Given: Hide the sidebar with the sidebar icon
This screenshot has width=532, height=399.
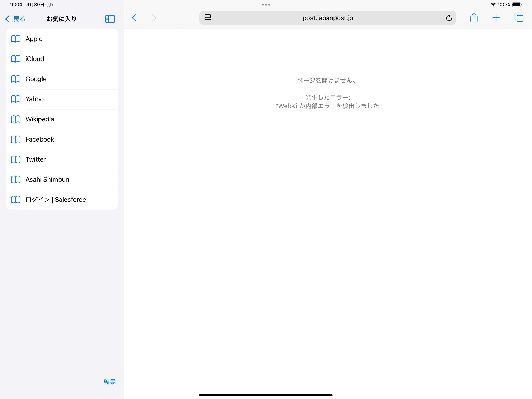Looking at the screenshot, I should pos(110,19).
